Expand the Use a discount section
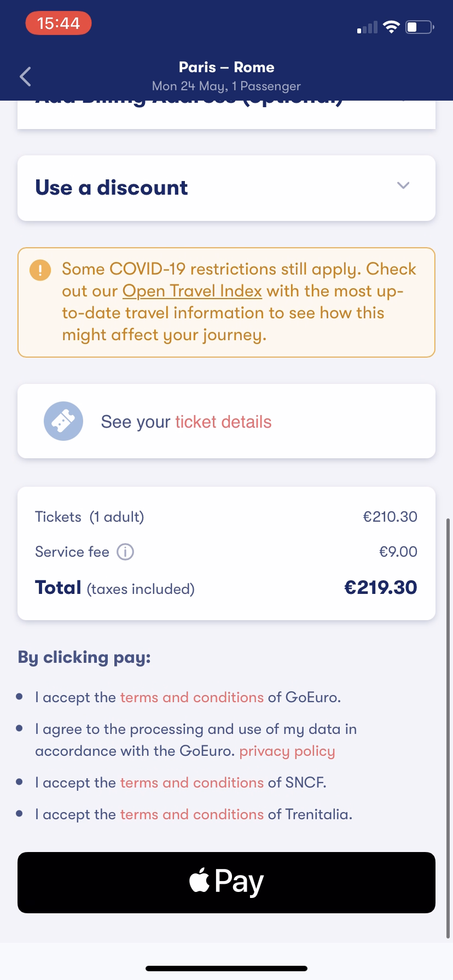 [x=112, y=188]
